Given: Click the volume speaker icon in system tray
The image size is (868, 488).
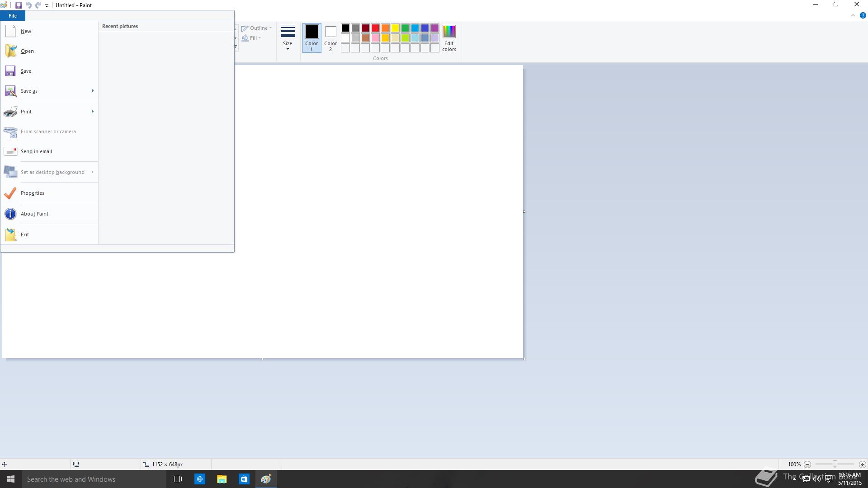Looking at the screenshot, I should point(817,479).
